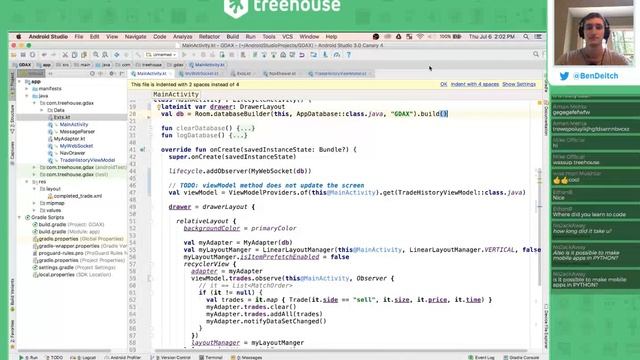This screenshot has height=360, width=640.
Task: Click the Spotlight search icon in menu bar
Action: click(x=526, y=37)
